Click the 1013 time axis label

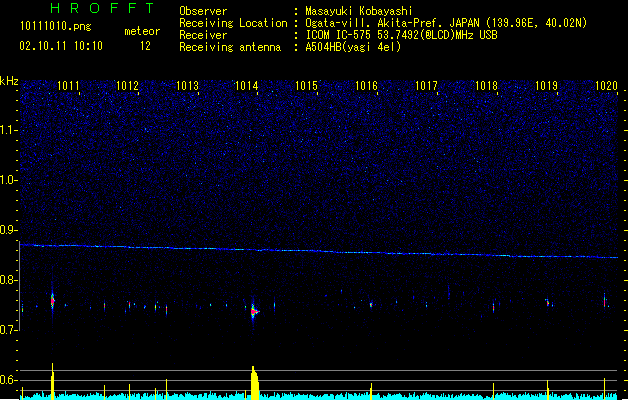[187, 86]
